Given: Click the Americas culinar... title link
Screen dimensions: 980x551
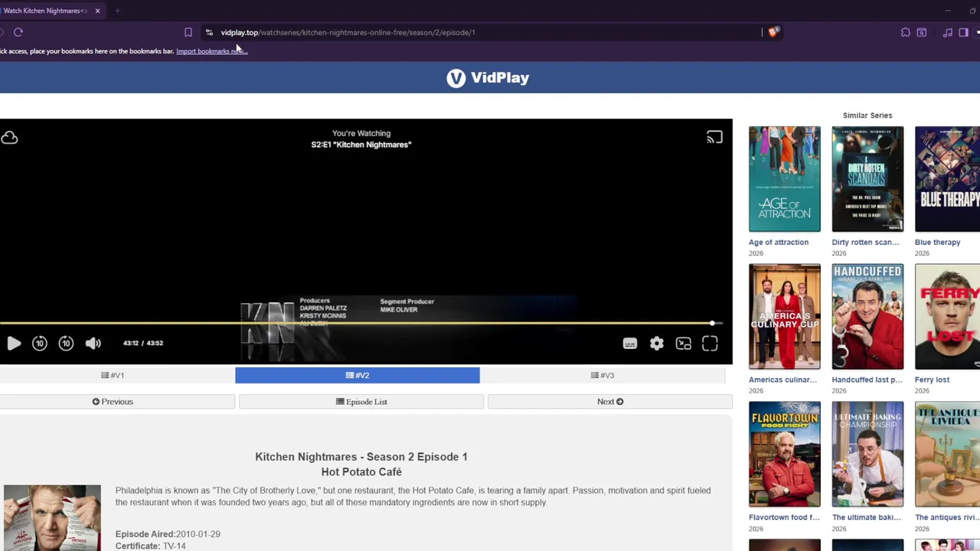Looking at the screenshot, I should 782,380.
